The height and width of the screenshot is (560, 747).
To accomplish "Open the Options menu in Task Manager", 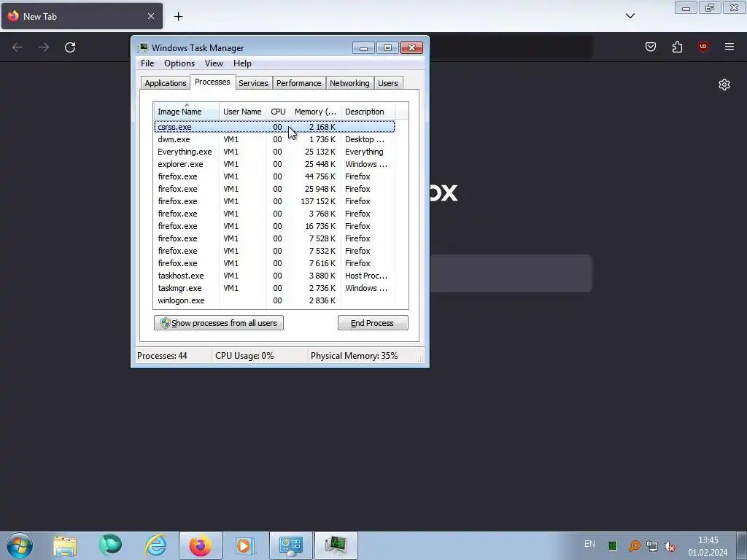I will coord(179,63).
